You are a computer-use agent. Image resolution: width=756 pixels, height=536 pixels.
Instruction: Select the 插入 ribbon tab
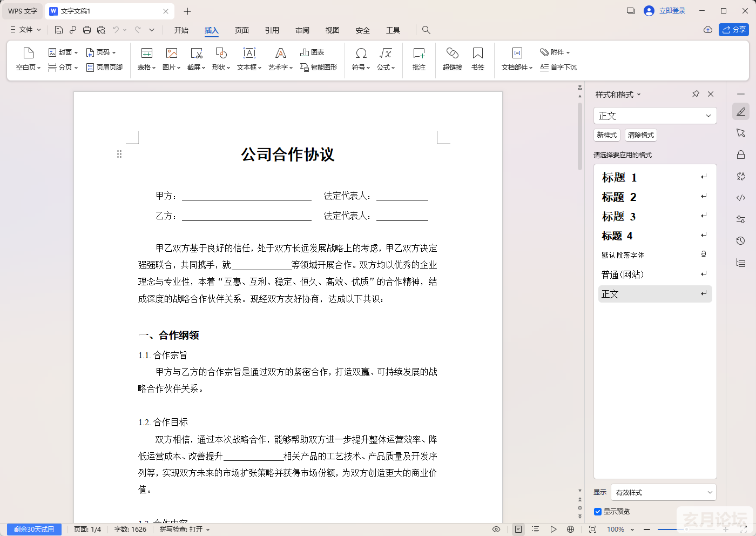pos(212,30)
